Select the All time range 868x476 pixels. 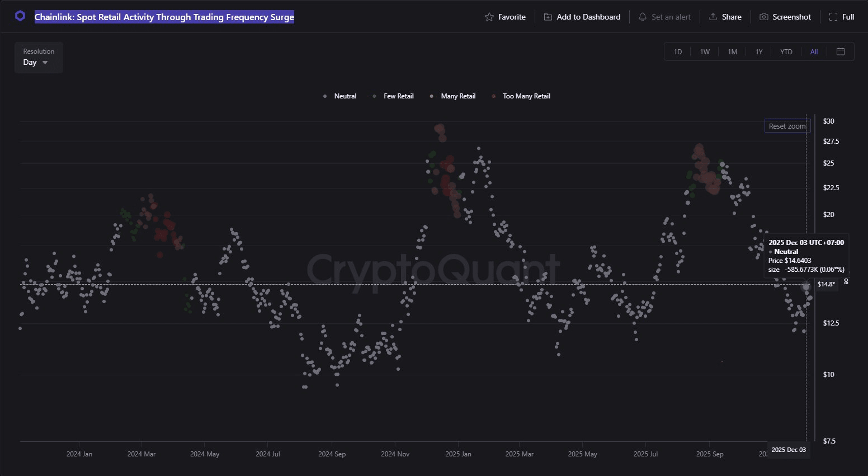coord(814,51)
